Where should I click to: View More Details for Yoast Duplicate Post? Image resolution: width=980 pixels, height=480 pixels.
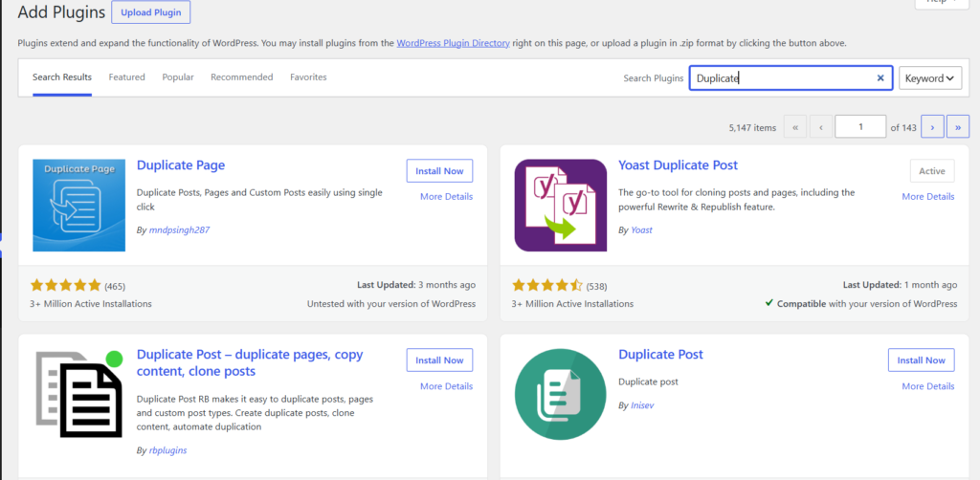(928, 197)
